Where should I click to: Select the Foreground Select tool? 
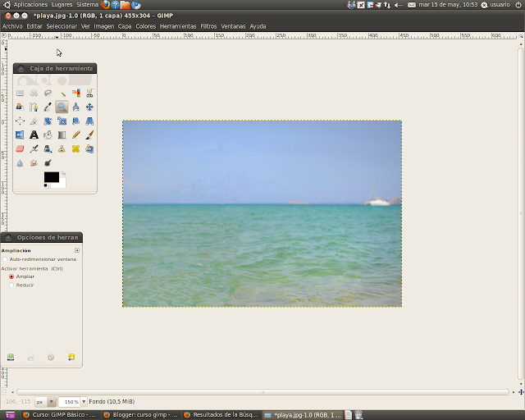pyautogui.click(x=20, y=107)
